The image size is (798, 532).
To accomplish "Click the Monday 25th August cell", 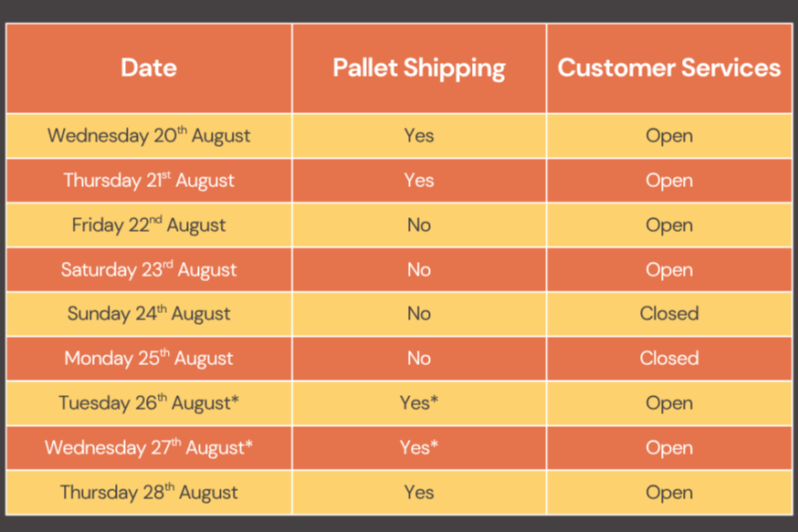I will point(149,359).
